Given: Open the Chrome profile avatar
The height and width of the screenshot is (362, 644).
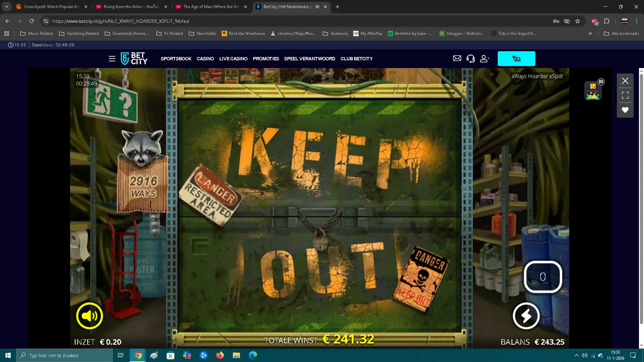Looking at the screenshot, I should coord(625,21).
